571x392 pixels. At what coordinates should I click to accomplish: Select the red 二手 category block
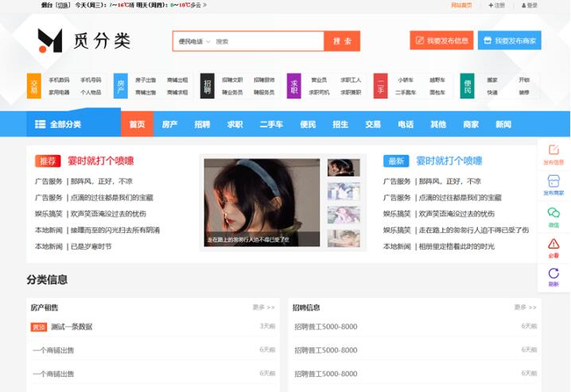(381, 86)
